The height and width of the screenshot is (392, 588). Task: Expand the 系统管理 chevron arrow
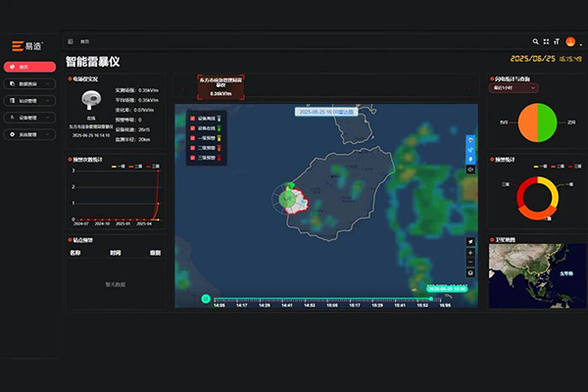coord(48,134)
